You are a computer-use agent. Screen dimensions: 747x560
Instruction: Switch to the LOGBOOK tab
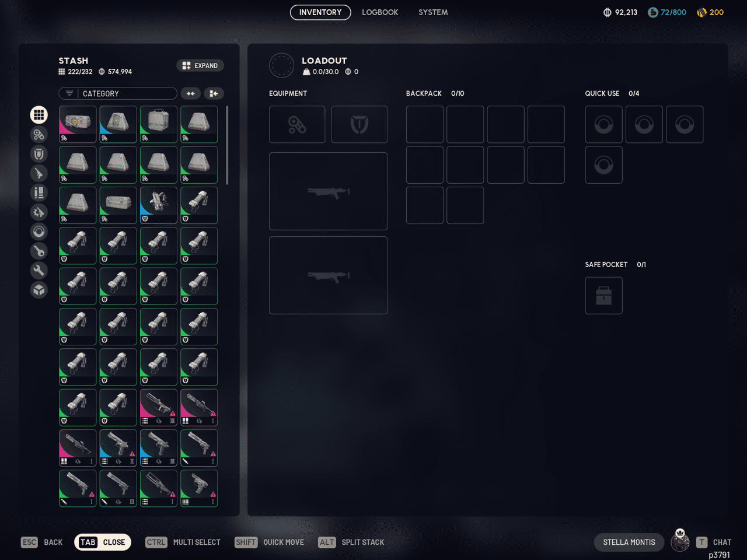point(380,12)
